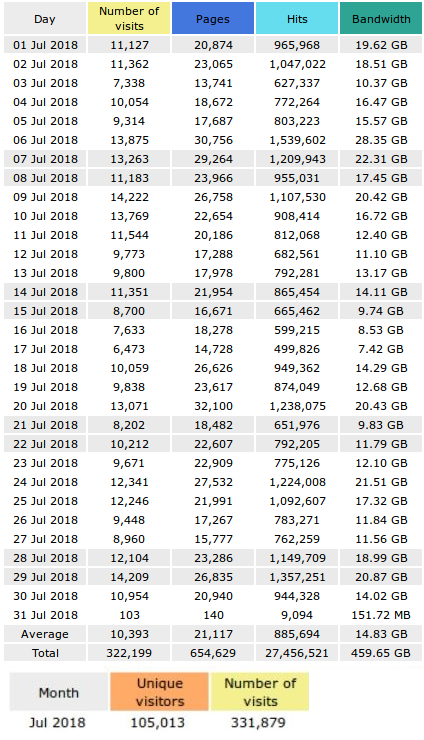Click the Total row label

(45, 653)
